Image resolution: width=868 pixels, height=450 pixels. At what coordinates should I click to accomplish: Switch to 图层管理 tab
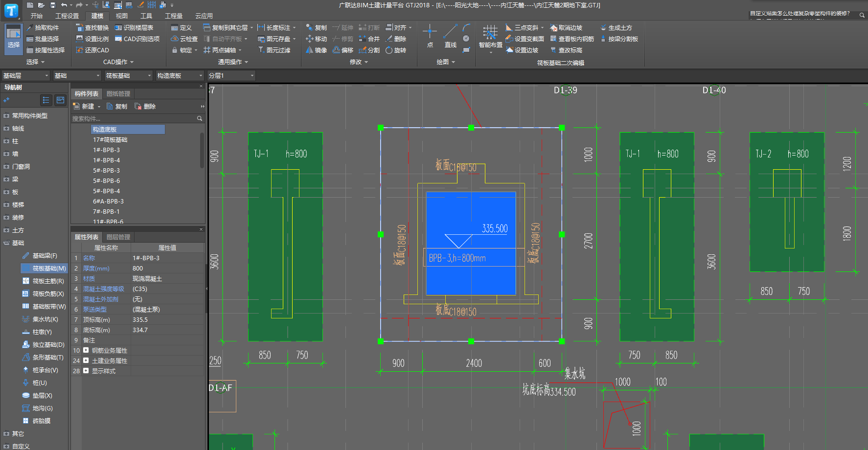pyautogui.click(x=118, y=237)
